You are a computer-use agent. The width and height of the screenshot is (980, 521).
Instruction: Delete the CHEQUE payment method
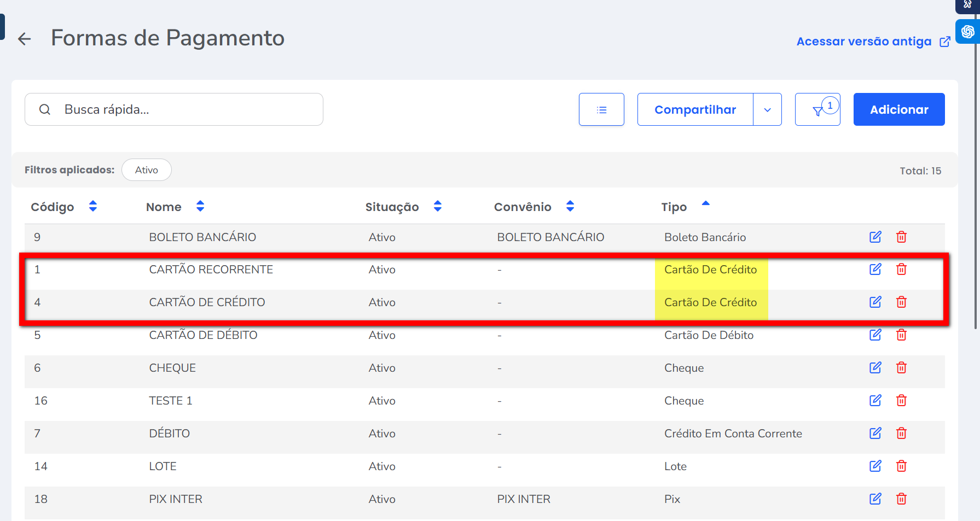(901, 368)
